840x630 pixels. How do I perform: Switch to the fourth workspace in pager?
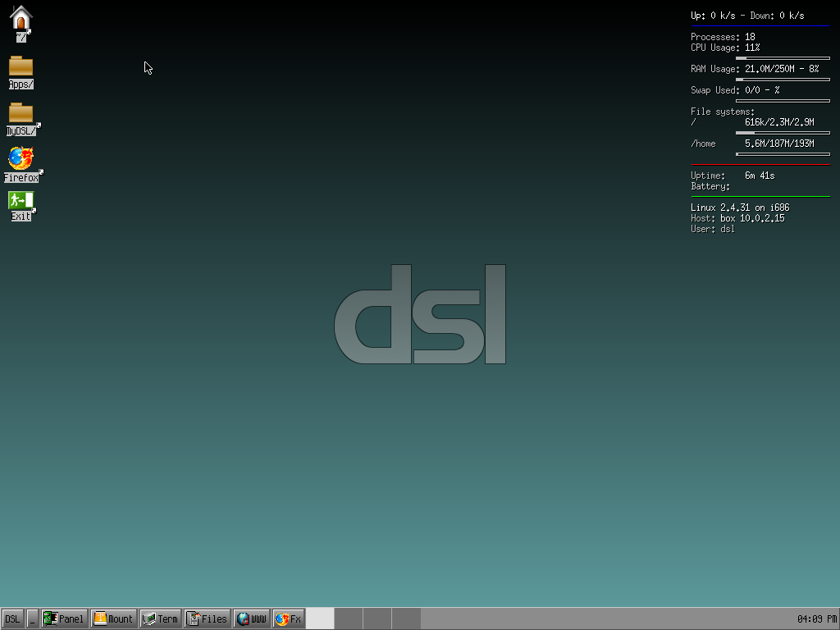406,619
